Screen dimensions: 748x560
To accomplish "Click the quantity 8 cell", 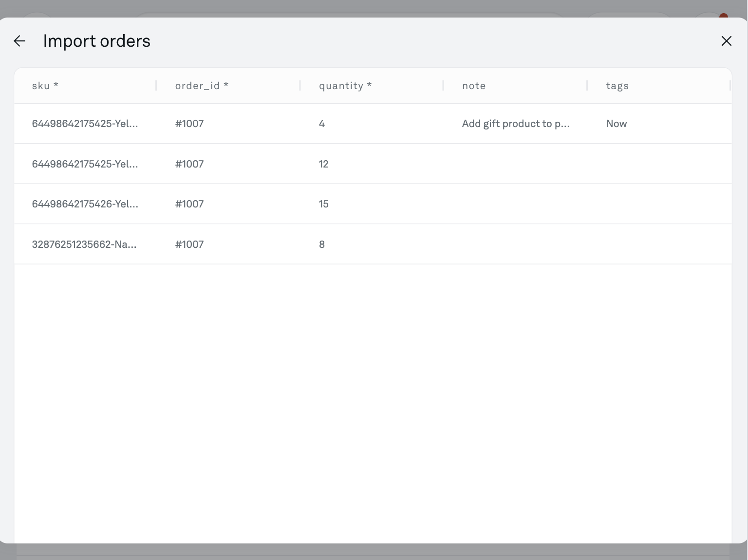I will pyautogui.click(x=322, y=244).
